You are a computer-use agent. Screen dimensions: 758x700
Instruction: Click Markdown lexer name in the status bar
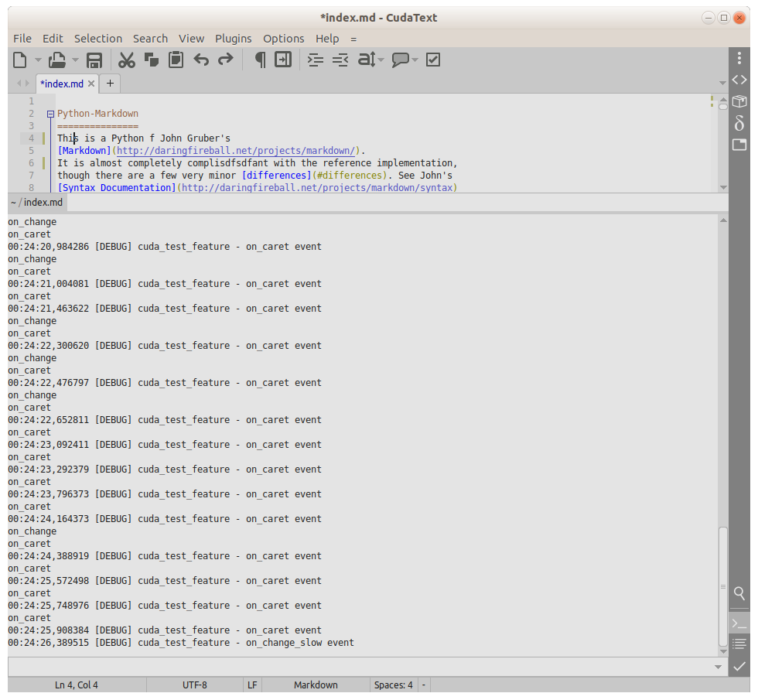click(316, 685)
